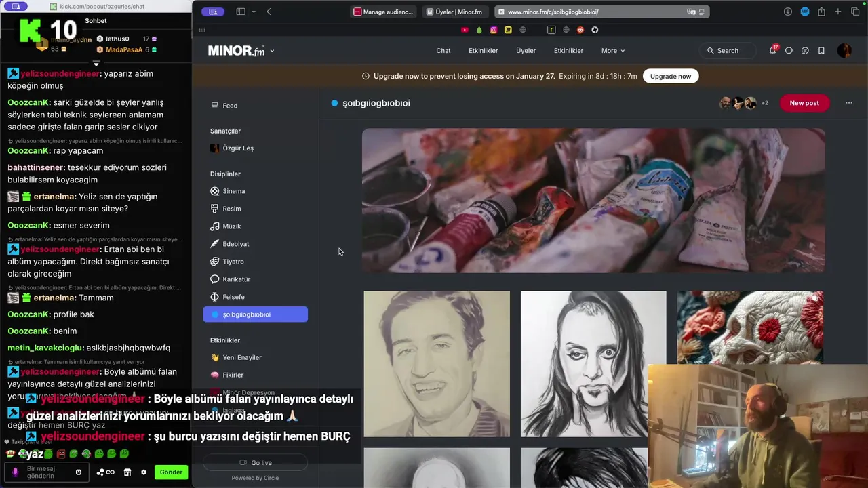Open the first Etkinlikler nav item
The width and height of the screenshot is (868, 488).
(484, 51)
